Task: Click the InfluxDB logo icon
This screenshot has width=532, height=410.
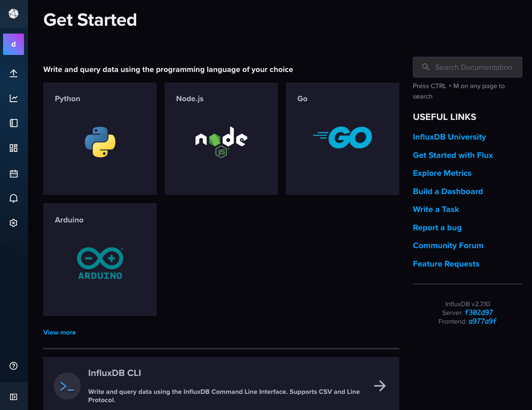Action: click(14, 14)
